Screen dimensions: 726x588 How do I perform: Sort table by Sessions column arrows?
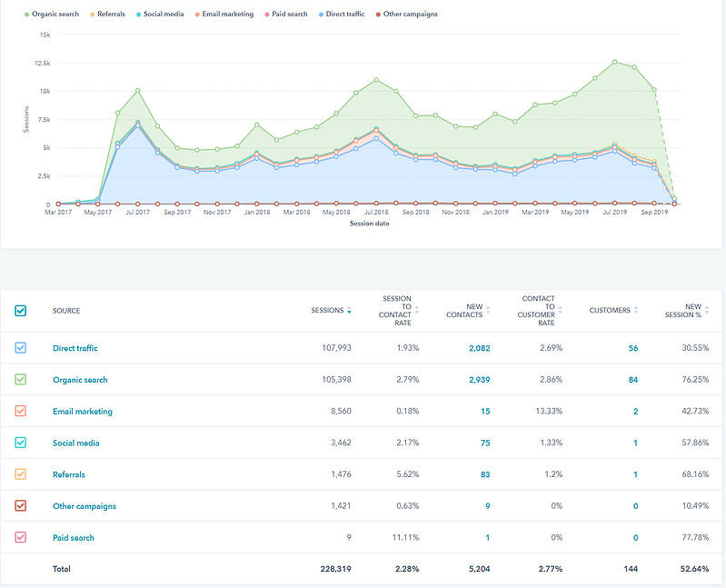click(349, 310)
